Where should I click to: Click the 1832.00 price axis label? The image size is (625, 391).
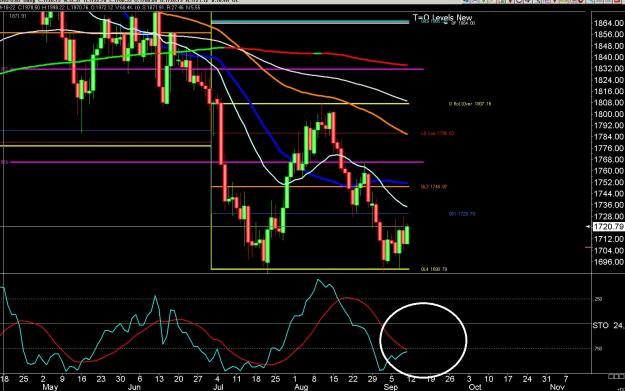click(609, 69)
